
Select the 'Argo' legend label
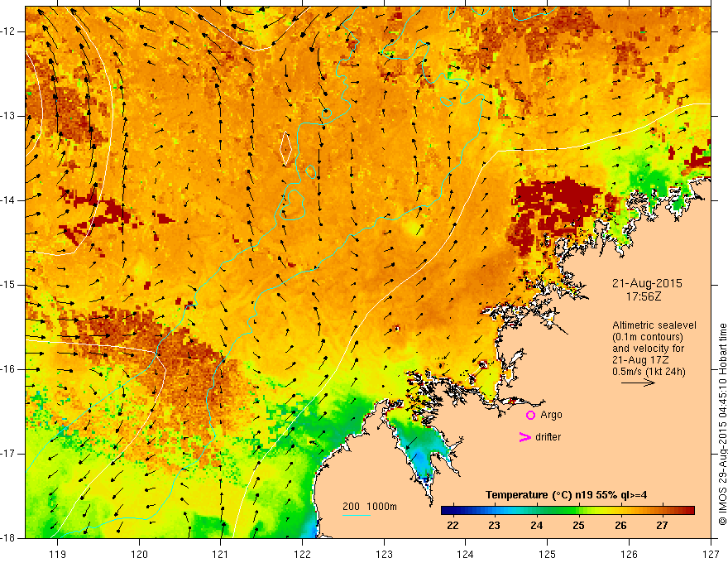[x=551, y=415]
